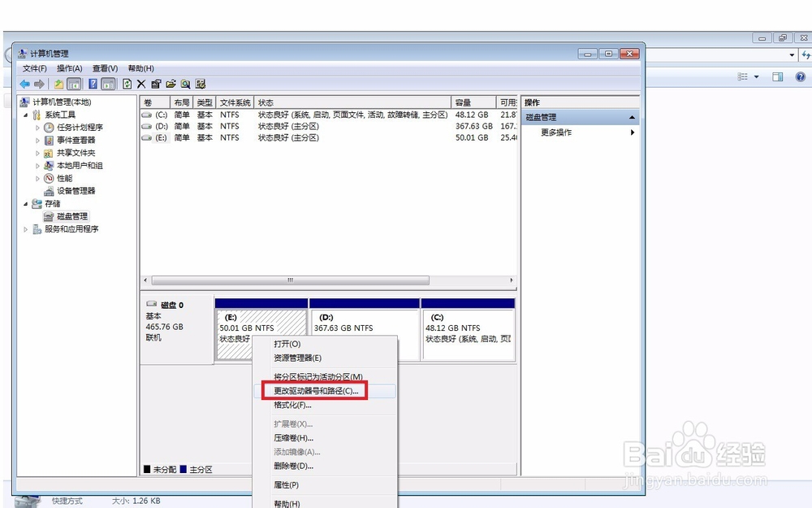Click the 任务计划程序 clock icon
This screenshot has width=812, height=508.
tap(50, 128)
